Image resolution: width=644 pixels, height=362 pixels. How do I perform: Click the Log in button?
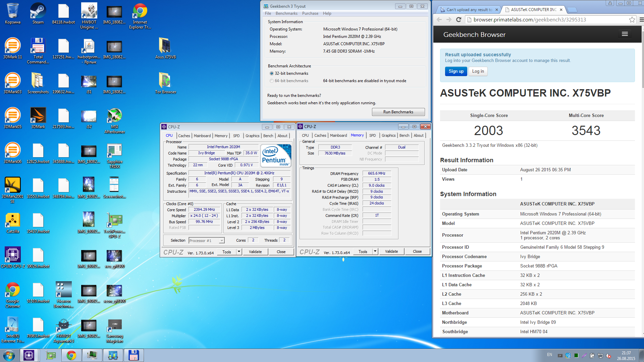(478, 71)
